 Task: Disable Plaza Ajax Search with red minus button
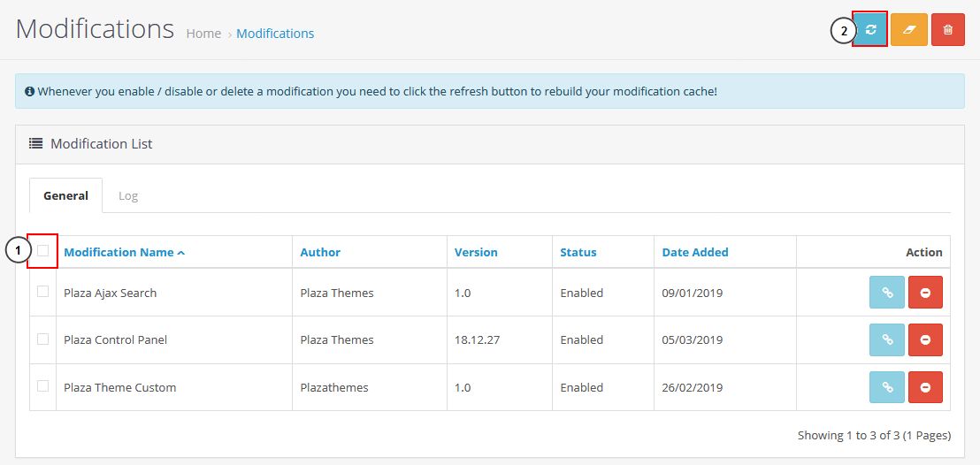926,293
